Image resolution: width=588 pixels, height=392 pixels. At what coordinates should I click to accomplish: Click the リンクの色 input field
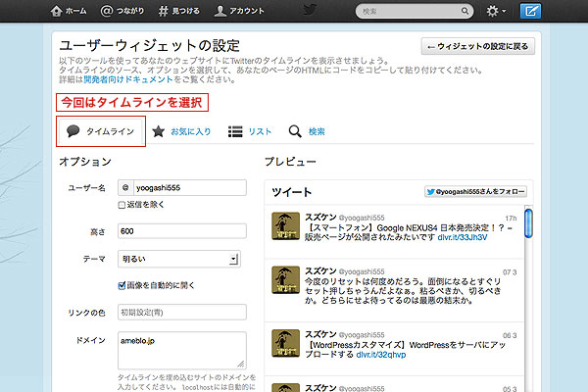tap(182, 312)
